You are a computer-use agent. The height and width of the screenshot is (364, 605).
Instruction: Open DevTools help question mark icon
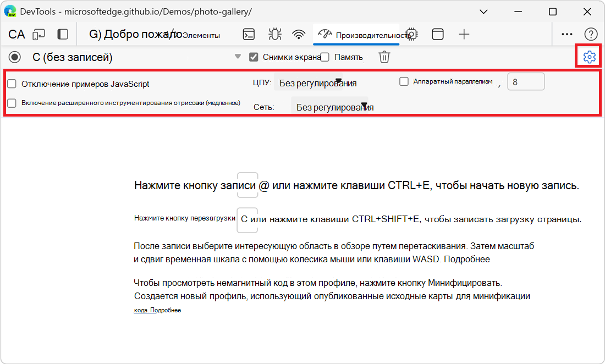click(x=591, y=34)
